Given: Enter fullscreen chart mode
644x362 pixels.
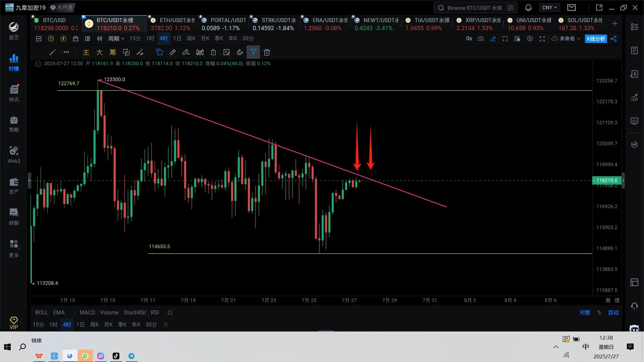Looking at the screenshot, I should point(542,39).
